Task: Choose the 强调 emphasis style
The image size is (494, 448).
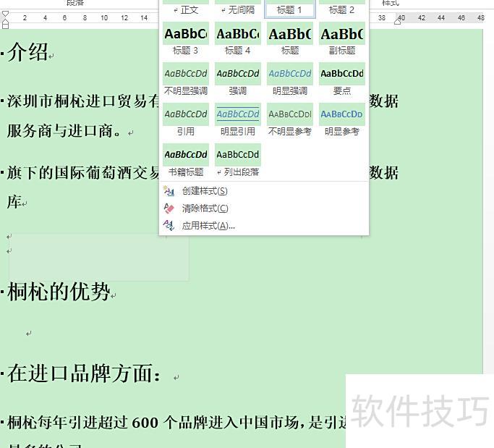Action: pyautogui.click(x=237, y=79)
